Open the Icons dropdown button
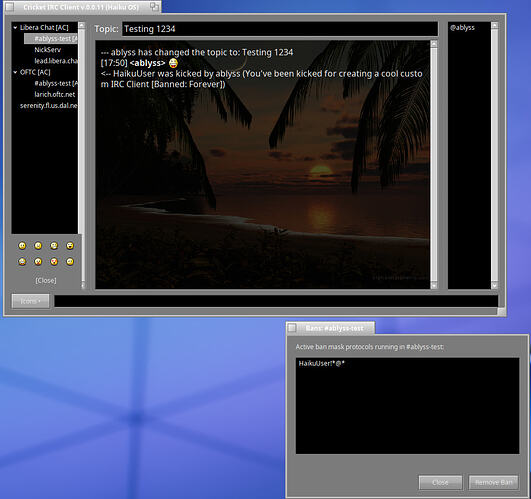 point(30,301)
